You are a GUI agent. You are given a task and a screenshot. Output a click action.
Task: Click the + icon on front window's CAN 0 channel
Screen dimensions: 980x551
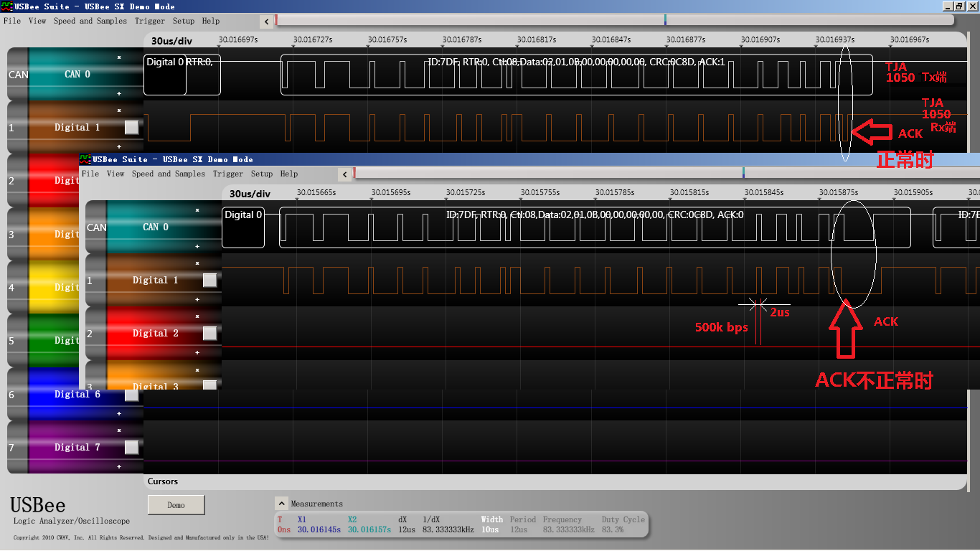click(197, 246)
